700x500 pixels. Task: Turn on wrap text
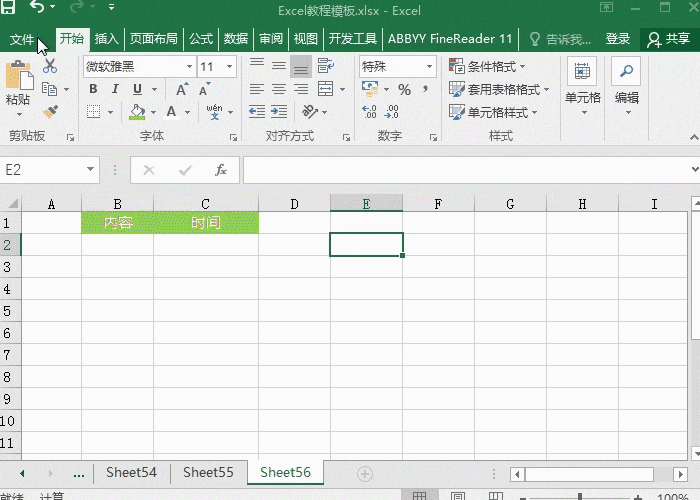326,66
